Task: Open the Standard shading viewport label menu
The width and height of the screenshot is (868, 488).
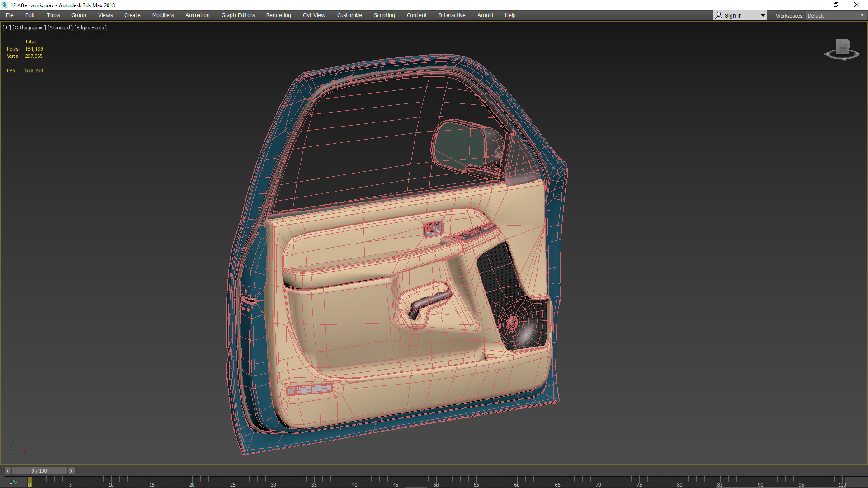Action: tap(60, 28)
